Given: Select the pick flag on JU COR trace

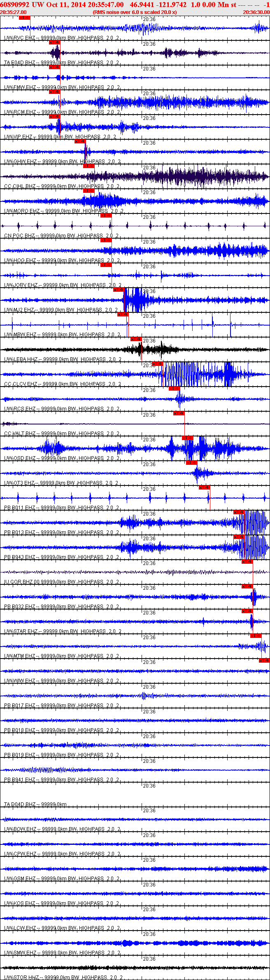Looking at the screenshot, I should pyautogui.click(x=247, y=562).
